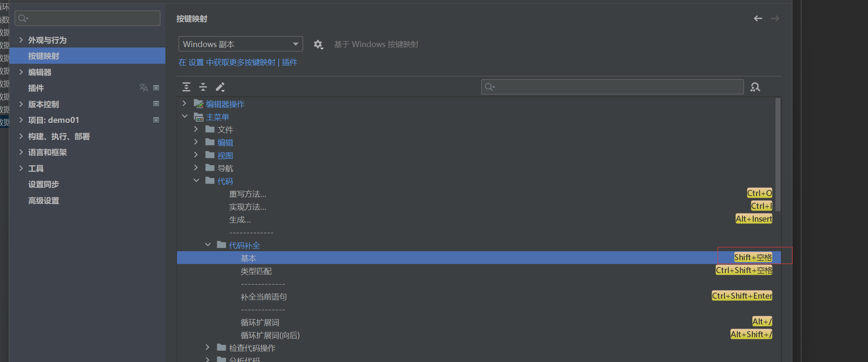Viewport: 868px width, 362px height.
Task: Click 编辑器操作 folder icon
Action: [x=198, y=104]
